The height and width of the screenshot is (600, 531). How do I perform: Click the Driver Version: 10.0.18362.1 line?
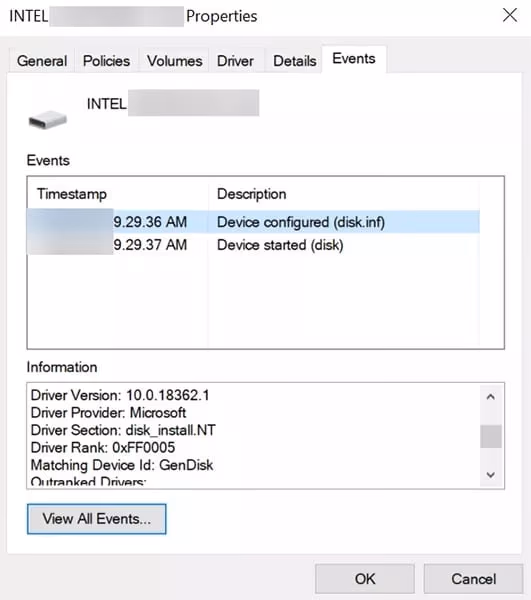tap(120, 395)
